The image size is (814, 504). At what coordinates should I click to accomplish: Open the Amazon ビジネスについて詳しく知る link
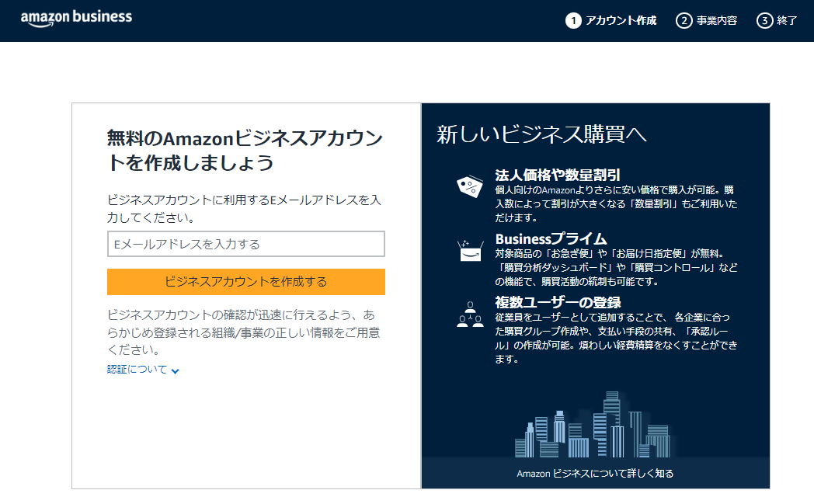(596, 472)
